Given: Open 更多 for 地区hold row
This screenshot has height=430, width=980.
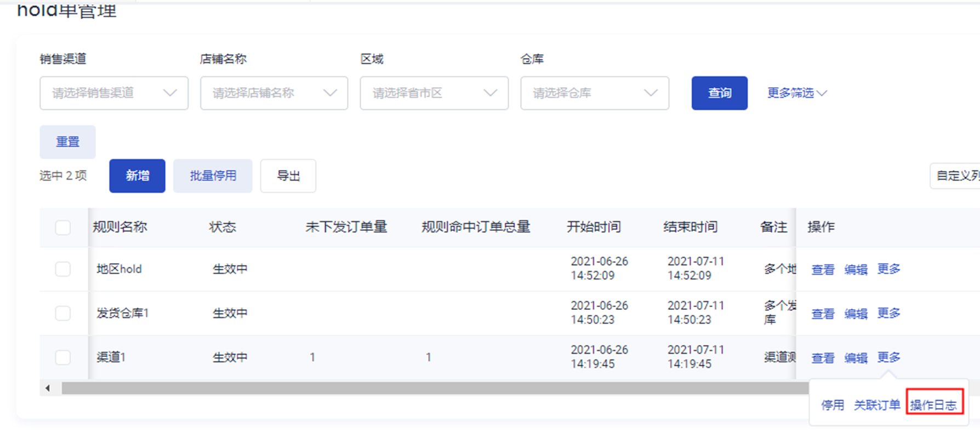Looking at the screenshot, I should pos(888,269).
